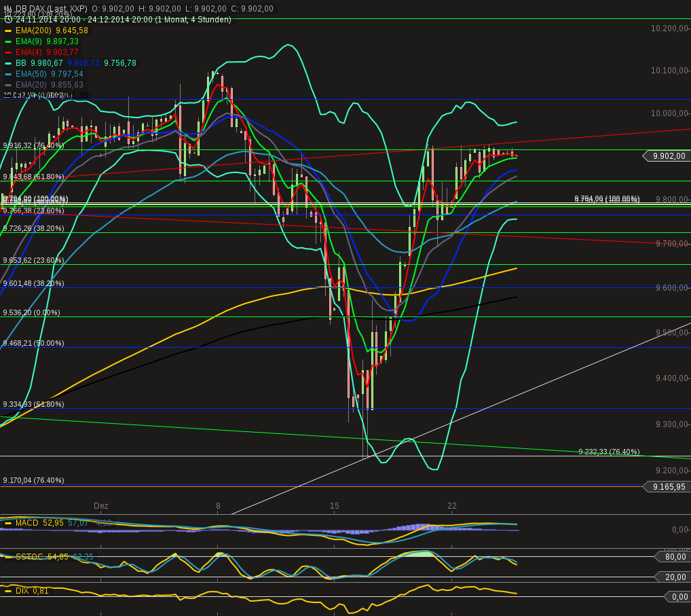Click the 10.000,00 price axis label
This screenshot has height=616, width=691.
(x=670, y=113)
